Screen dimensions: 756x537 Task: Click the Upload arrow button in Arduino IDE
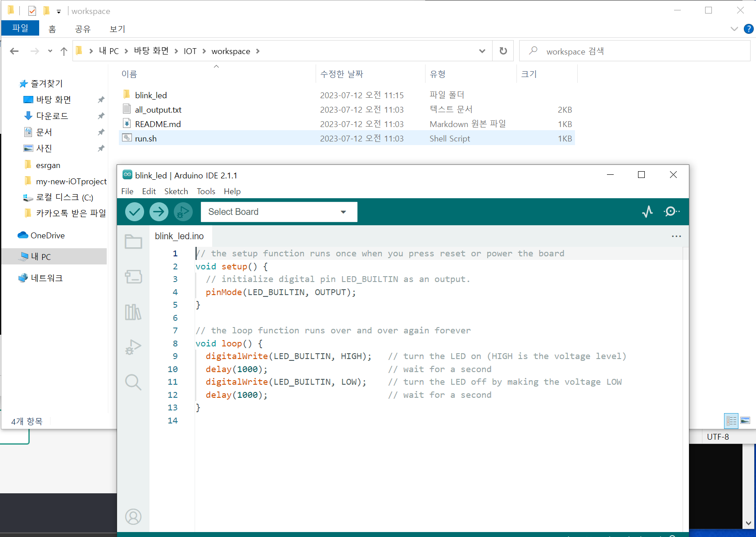click(158, 212)
